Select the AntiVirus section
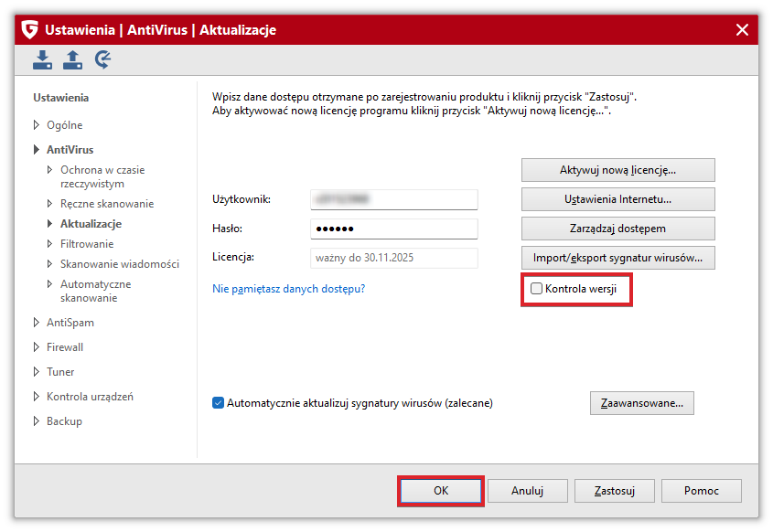This screenshot has width=773, height=532. pos(70,149)
